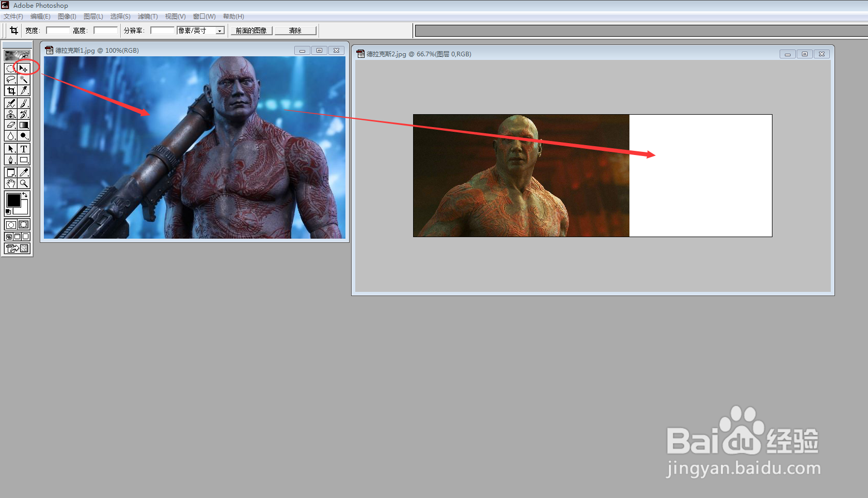Select the Elliptical Marquee tool
The image size is (868, 498).
click(x=11, y=68)
